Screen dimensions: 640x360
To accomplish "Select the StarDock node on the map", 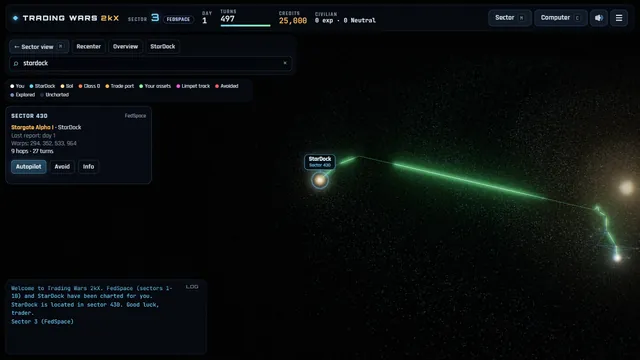I will 320,180.
